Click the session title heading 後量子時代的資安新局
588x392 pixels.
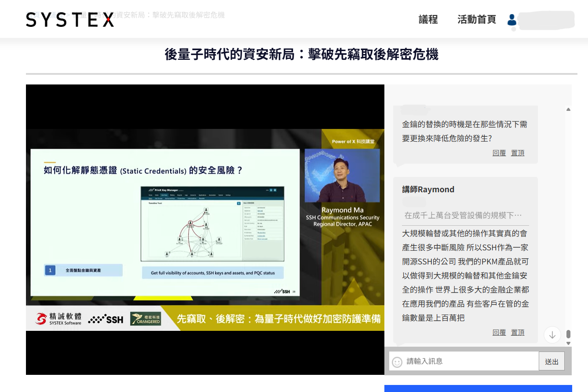click(302, 55)
